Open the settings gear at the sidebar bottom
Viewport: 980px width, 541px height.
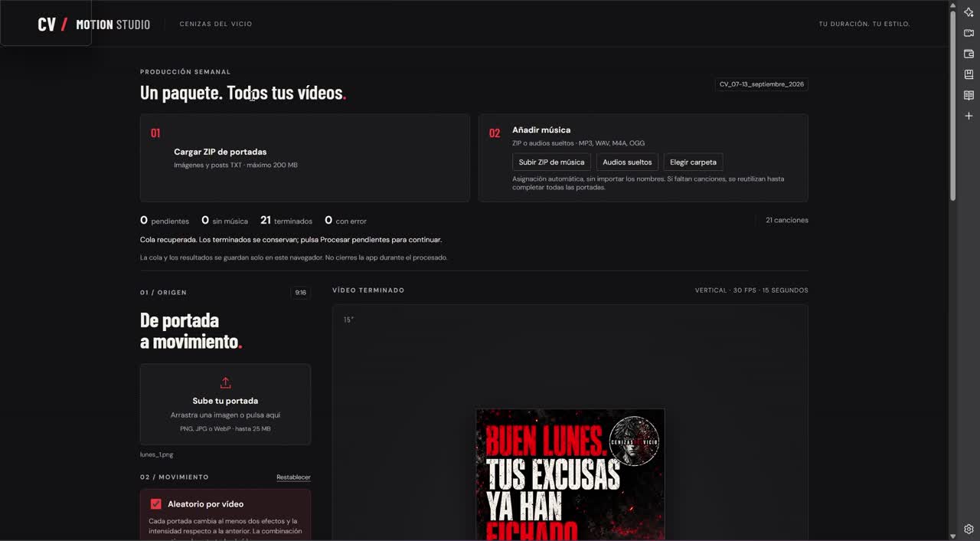[969, 529]
